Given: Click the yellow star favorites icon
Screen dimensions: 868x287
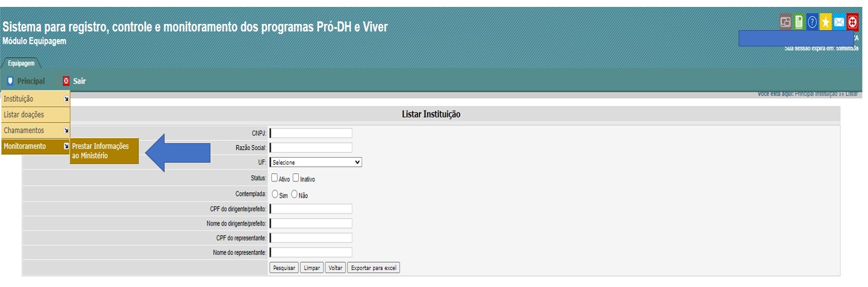Looking at the screenshot, I should point(826,23).
